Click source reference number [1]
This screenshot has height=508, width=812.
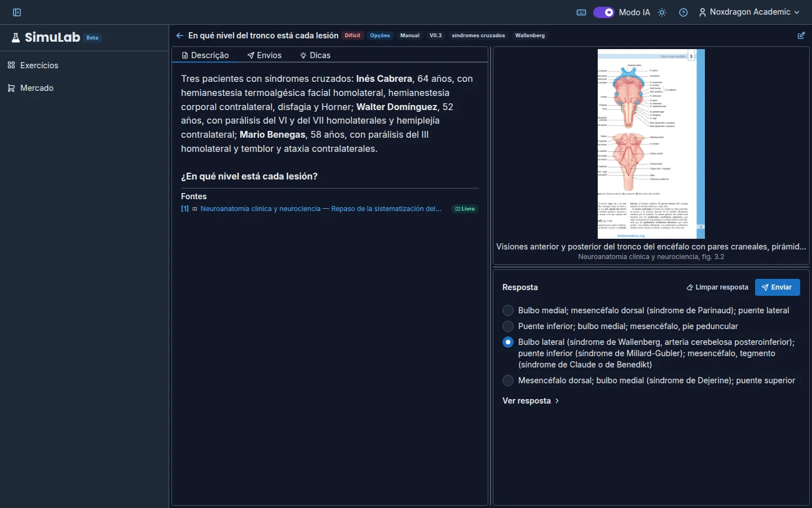coord(185,209)
